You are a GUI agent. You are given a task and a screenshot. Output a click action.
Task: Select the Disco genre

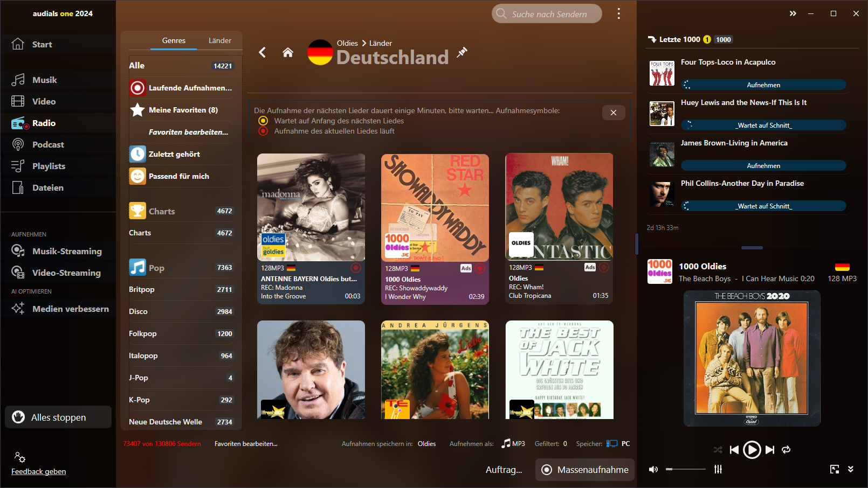[x=181, y=311]
